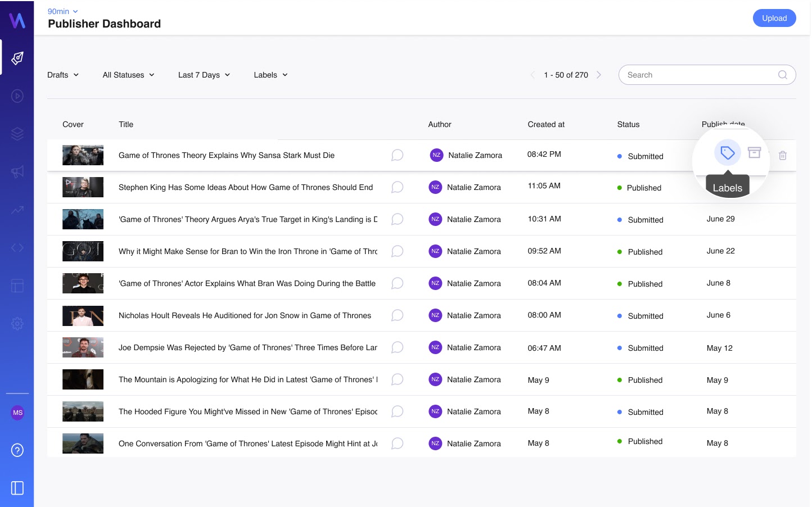
Task: Open the settings gear sidebar icon
Action: click(17, 324)
